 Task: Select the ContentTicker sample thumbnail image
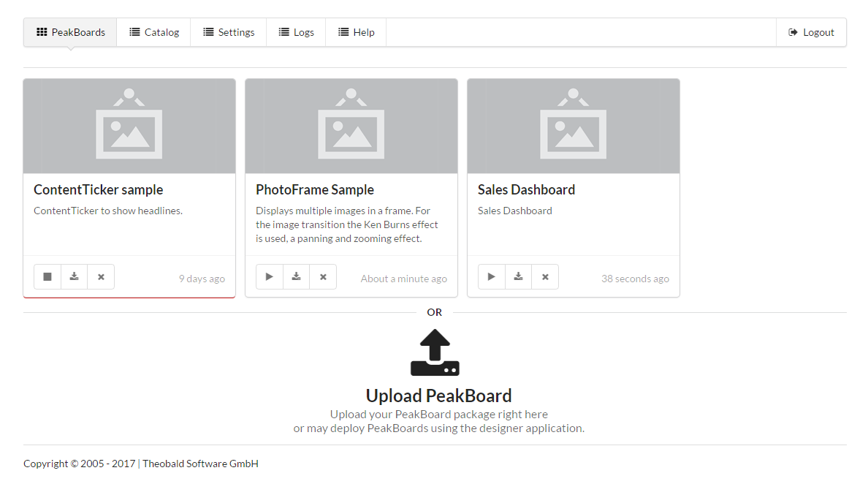tap(129, 126)
